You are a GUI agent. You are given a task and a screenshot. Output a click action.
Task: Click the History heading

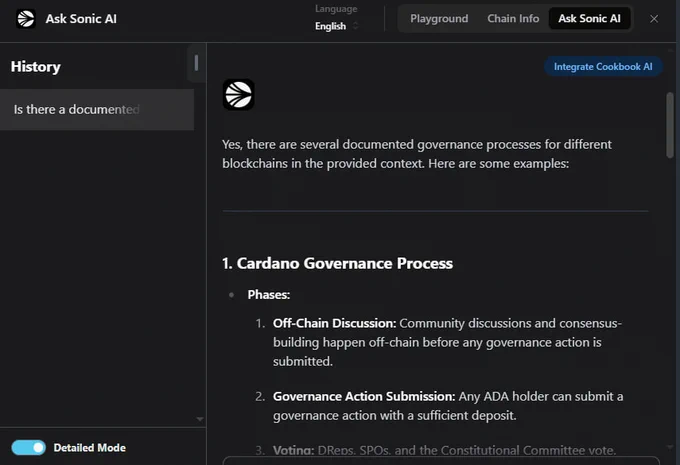[36, 67]
